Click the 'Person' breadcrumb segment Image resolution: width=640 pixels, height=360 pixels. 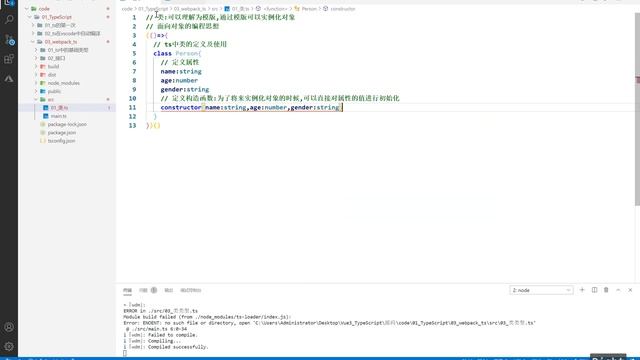[309, 9]
